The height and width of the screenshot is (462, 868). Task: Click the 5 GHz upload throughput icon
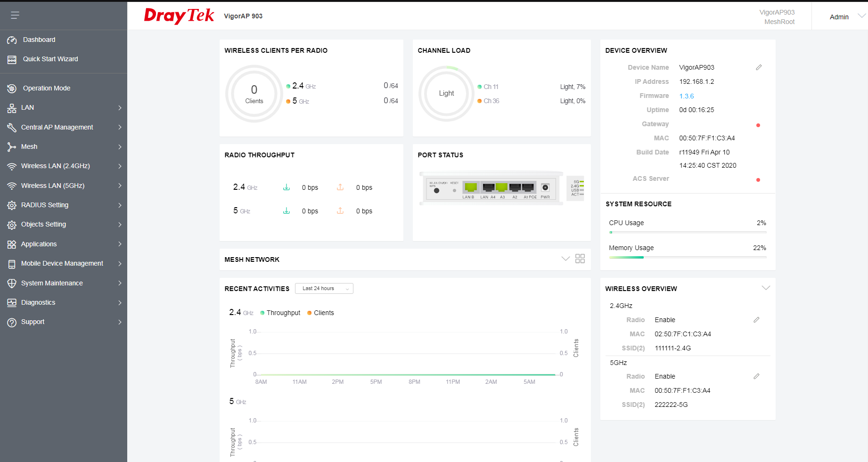point(340,211)
